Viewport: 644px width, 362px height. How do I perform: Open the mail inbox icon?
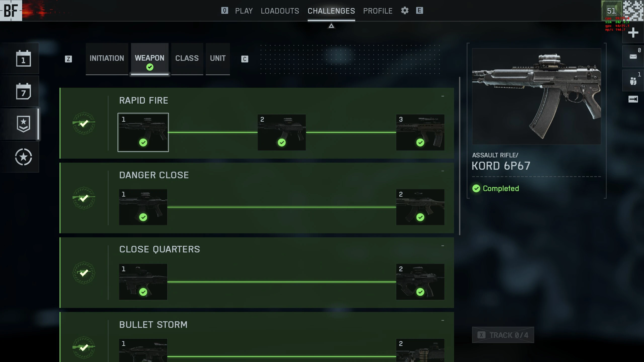point(633,57)
